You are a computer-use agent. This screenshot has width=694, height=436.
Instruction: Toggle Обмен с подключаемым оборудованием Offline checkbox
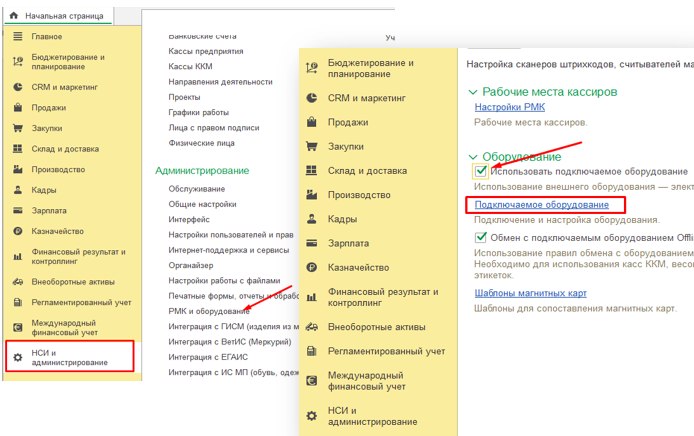click(x=481, y=237)
